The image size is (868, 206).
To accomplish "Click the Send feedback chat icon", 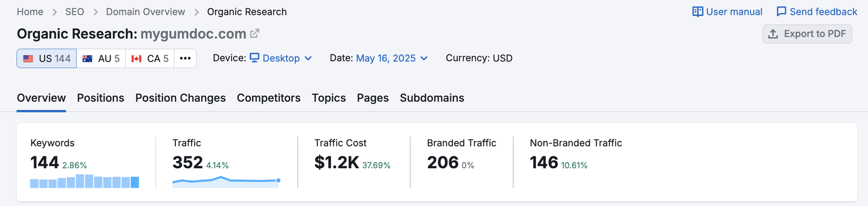I will (781, 11).
